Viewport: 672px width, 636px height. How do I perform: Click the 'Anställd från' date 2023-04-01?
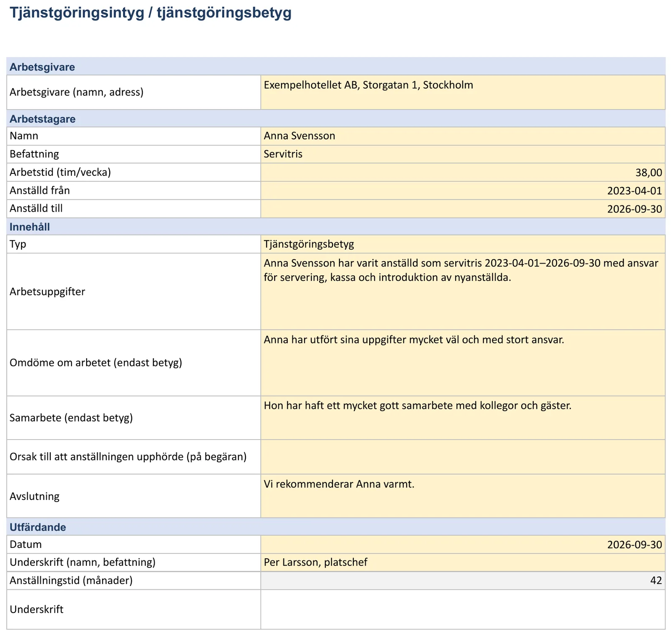[x=463, y=191]
